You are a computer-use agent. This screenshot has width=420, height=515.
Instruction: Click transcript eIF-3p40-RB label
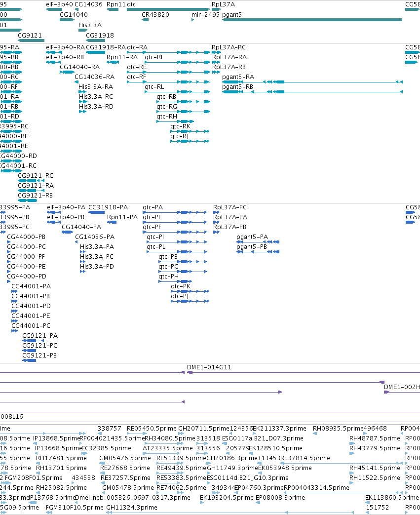click(65, 57)
